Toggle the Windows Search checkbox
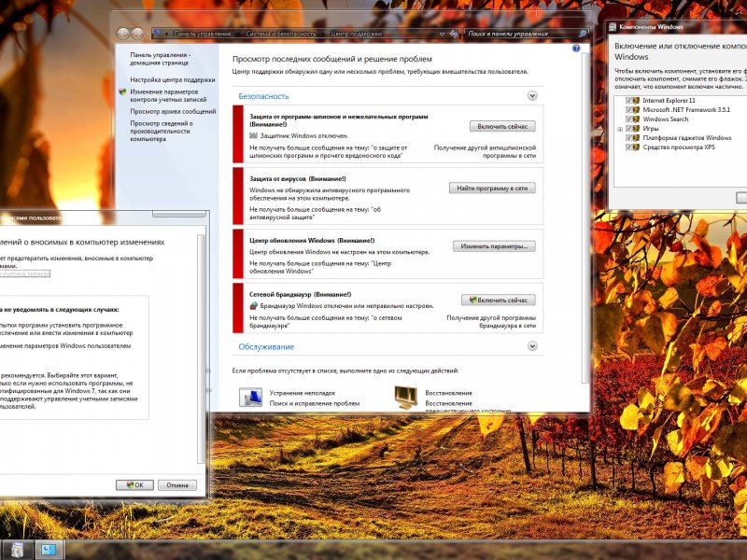747x560 pixels. tap(628, 119)
